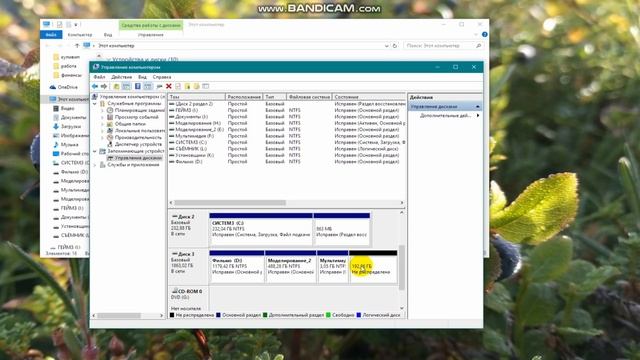Click the Explorer address bar path
This screenshot has width=640, height=360.
click(x=116, y=46)
